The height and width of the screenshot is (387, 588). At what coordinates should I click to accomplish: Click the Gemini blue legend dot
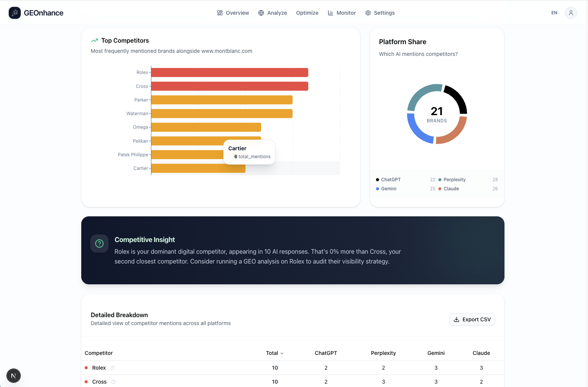(378, 189)
